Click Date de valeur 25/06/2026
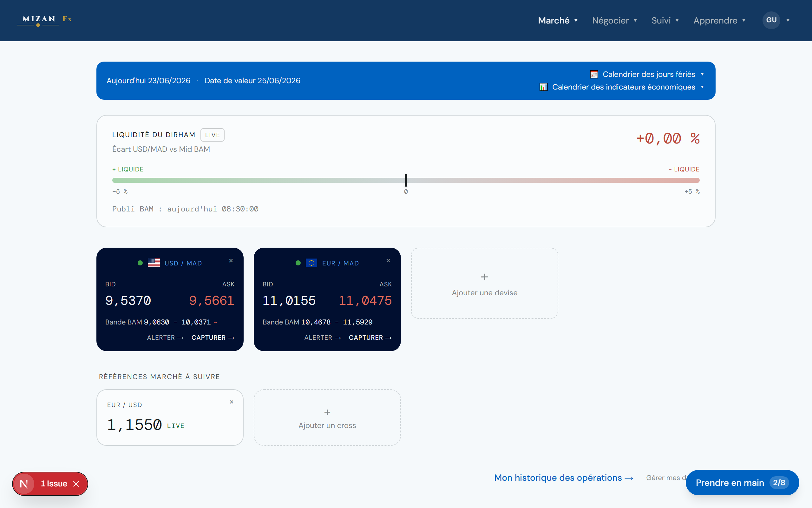The image size is (812, 508). pyautogui.click(x=252, y=81)
